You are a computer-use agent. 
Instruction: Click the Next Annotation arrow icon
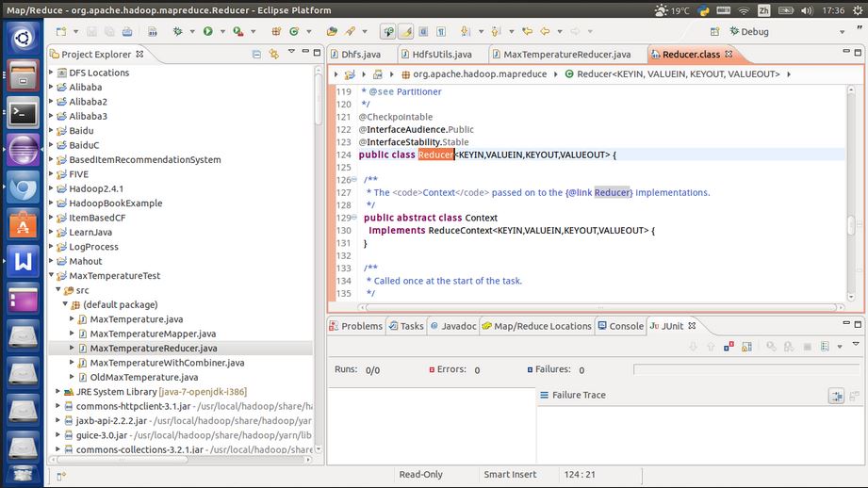[x=466, y=31]
